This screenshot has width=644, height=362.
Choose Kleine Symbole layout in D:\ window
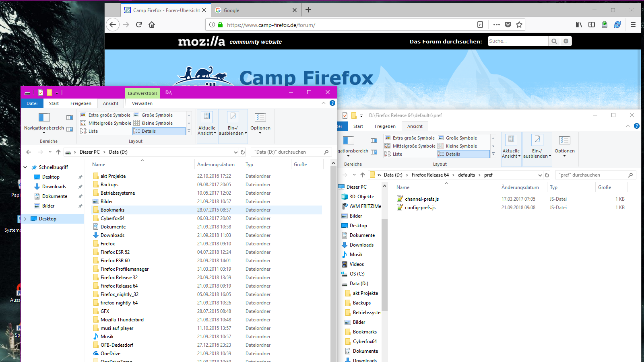153,123
